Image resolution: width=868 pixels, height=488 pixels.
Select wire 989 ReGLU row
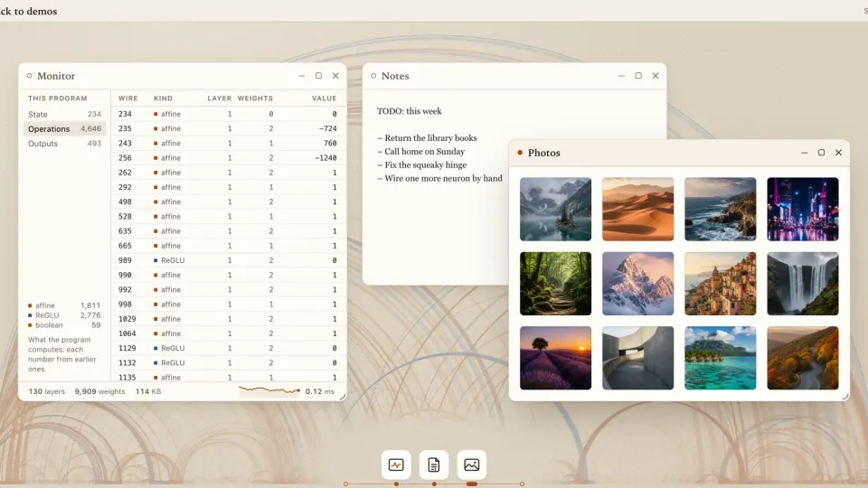click(229, 260)
